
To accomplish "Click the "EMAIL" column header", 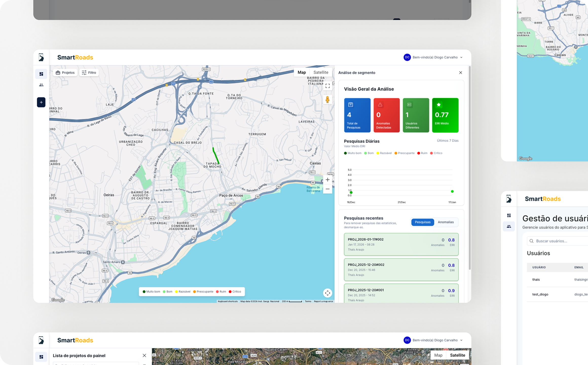I will pyautogui.click(x=579, y=267).
